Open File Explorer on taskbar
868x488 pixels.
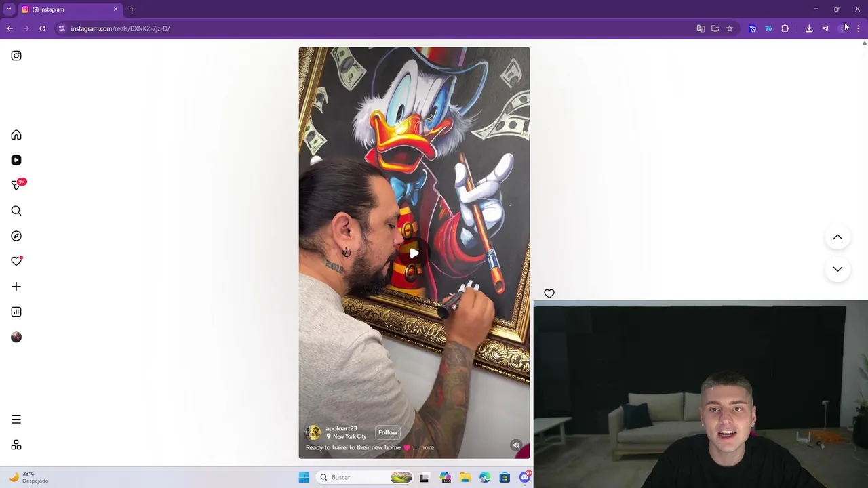point(465,478)
